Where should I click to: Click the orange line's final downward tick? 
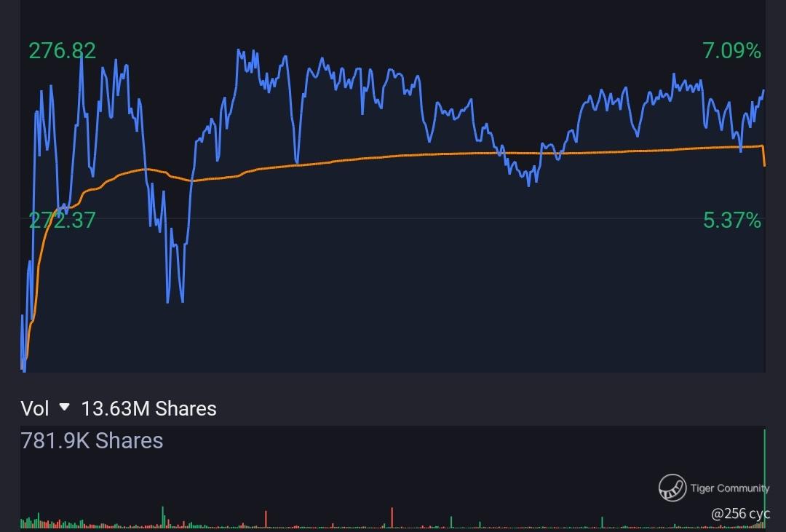763,156
